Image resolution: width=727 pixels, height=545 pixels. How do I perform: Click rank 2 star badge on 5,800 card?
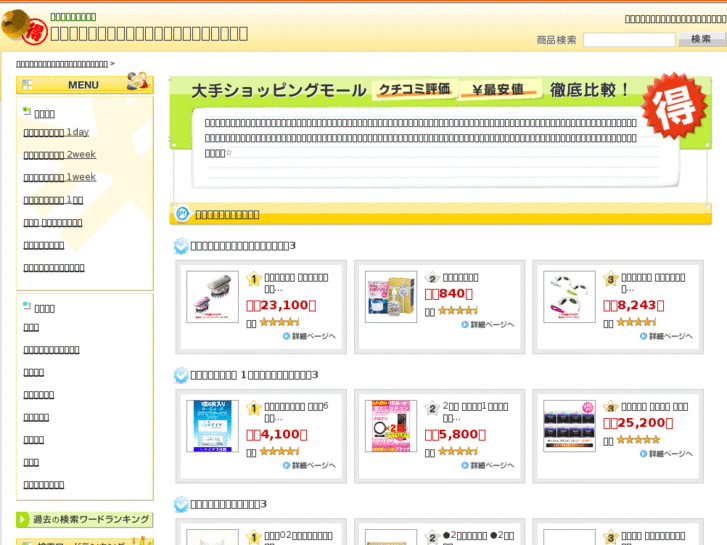pyautogui.click(x=432, y=408)
